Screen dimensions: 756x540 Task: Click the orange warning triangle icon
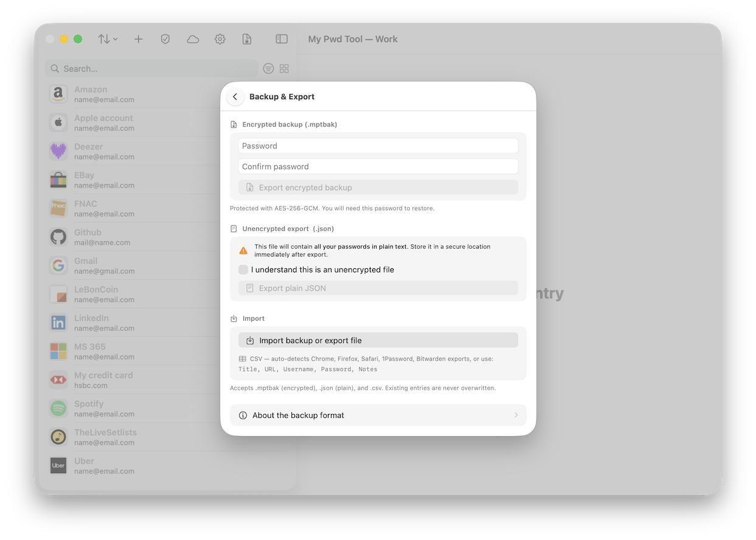pos(243,251)
